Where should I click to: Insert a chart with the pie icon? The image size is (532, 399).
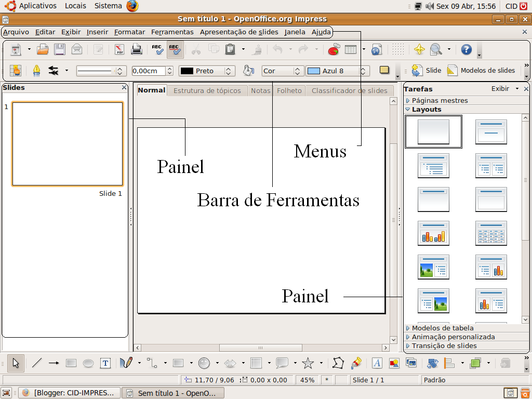pos(334,49)
